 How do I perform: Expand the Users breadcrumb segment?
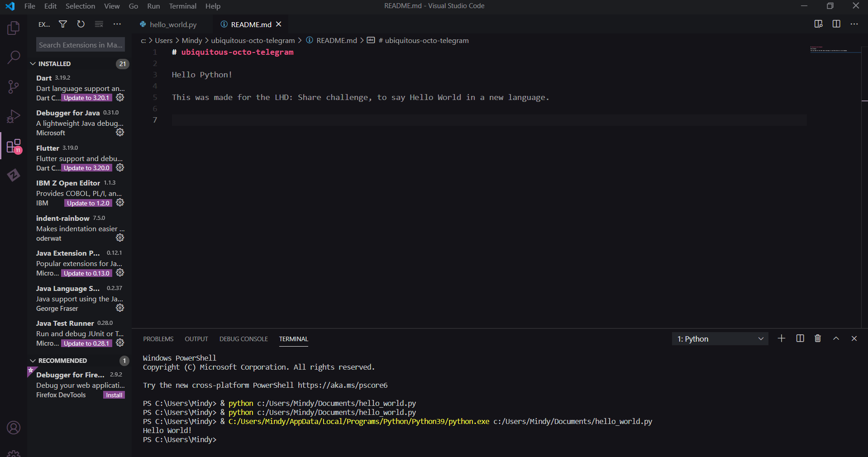(163, 40)
